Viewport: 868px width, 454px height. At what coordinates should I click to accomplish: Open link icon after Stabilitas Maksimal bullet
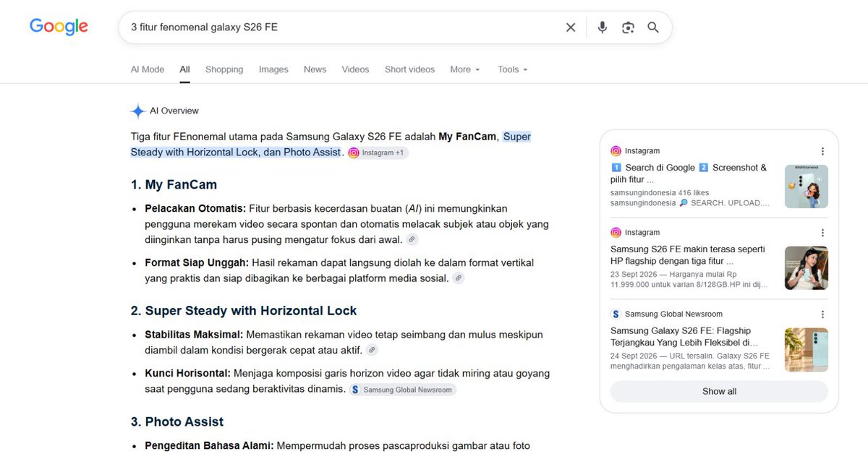point(372,350)
